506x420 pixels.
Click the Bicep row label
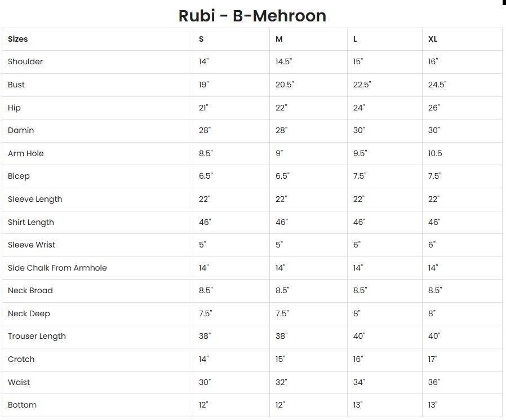tap(19, 176)
